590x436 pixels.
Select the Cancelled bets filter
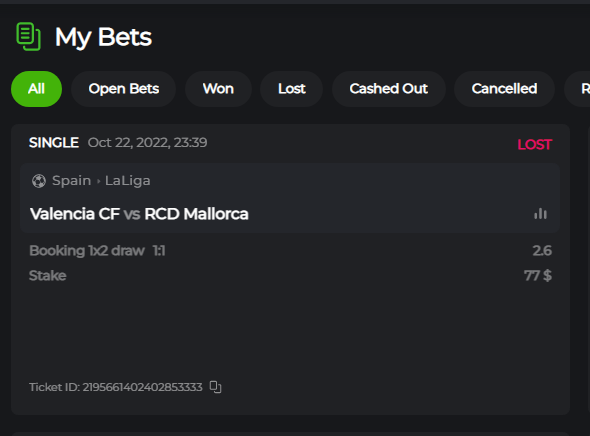(504, 89)
